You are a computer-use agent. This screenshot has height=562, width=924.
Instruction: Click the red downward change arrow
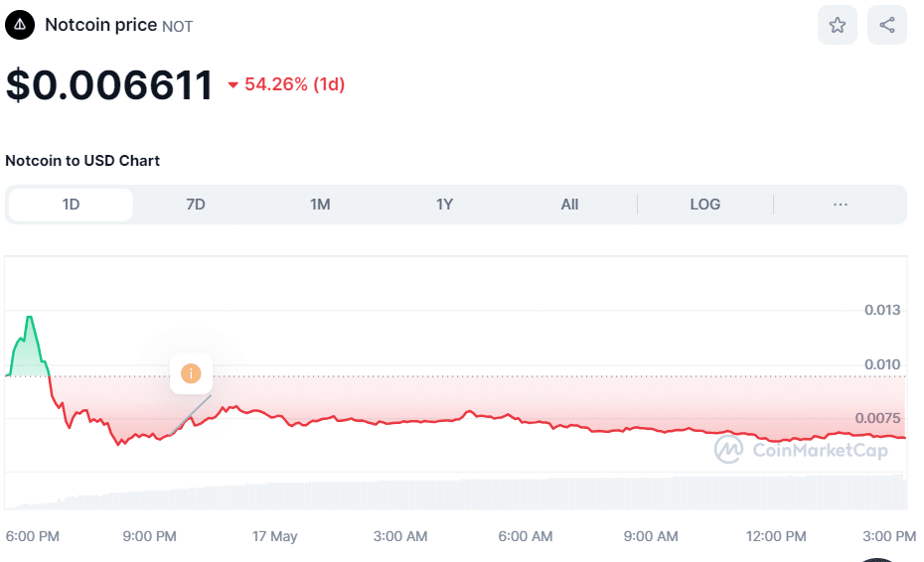[233, 85]
